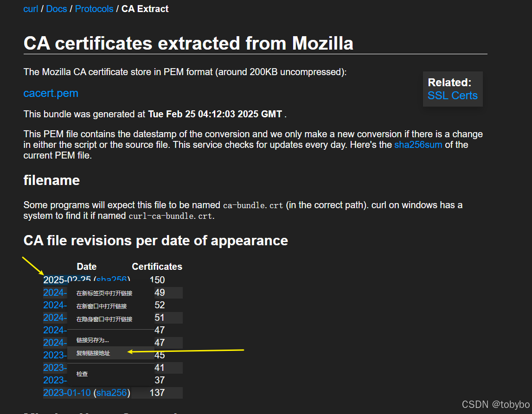Select the certificates count 137 table cell
This screenshot has height=414, width=532.
(157, 393)
